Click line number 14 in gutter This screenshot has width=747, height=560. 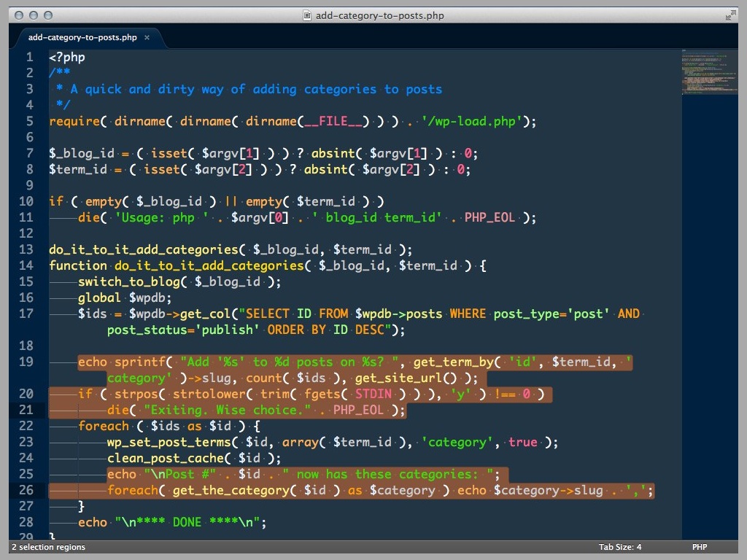point(26,265)
